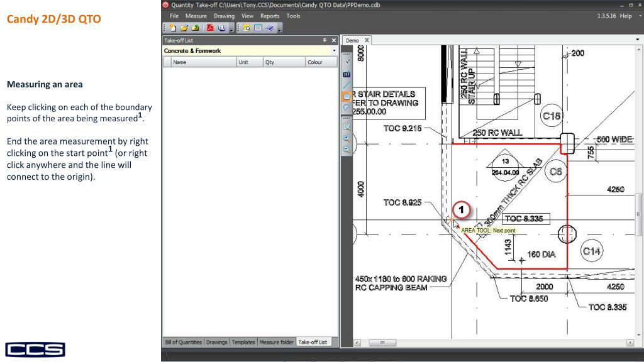Viewport: 644px width, 362px height.
Task: Click the Qty column header
Action: (284, 62)
